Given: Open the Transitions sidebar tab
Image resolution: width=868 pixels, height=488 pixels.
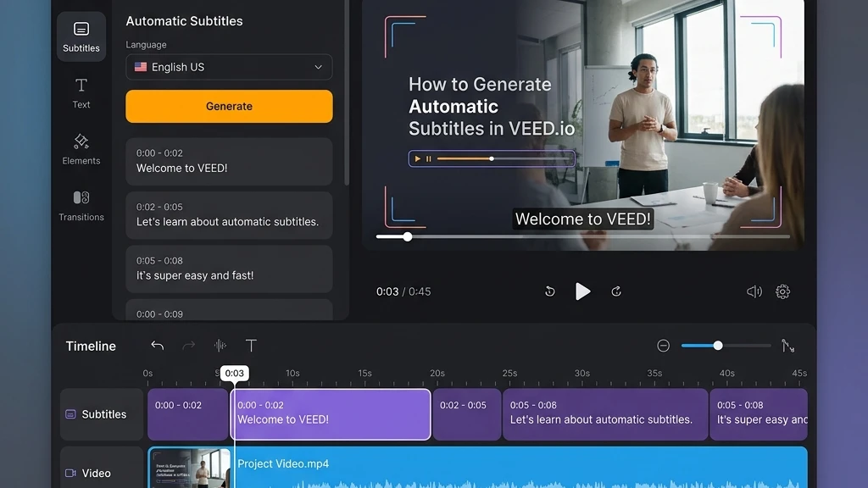Looking at the screenshot, I should pos(81,206).
